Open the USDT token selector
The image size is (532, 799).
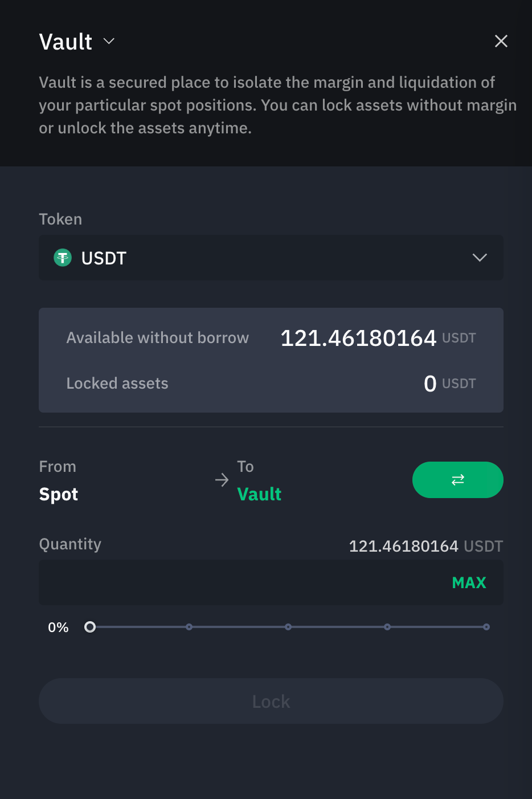tap(271, 258)
